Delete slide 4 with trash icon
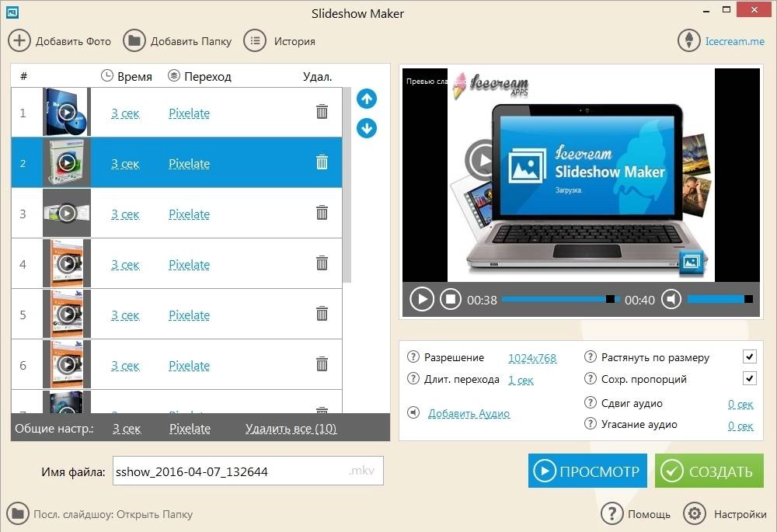 tap(322, 263)
